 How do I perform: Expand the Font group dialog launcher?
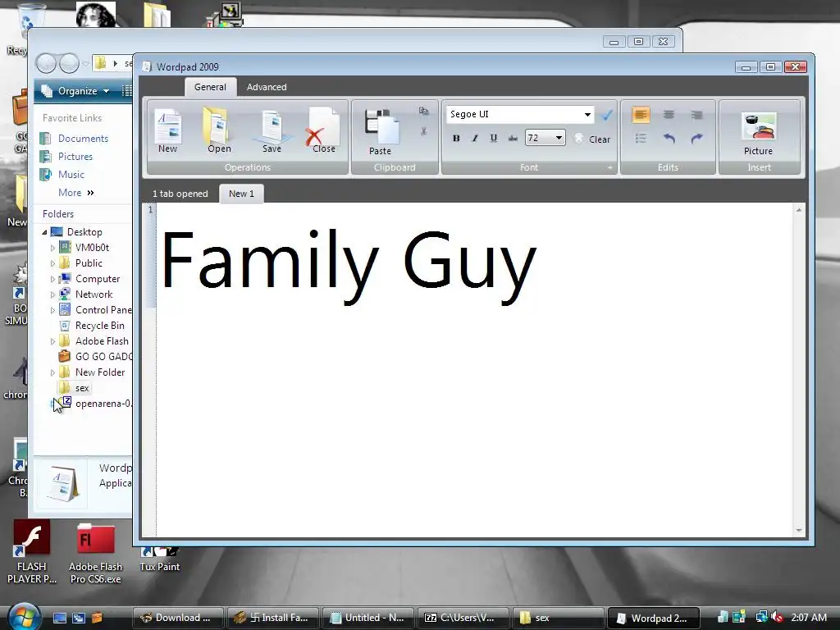(x=609, y=167)
